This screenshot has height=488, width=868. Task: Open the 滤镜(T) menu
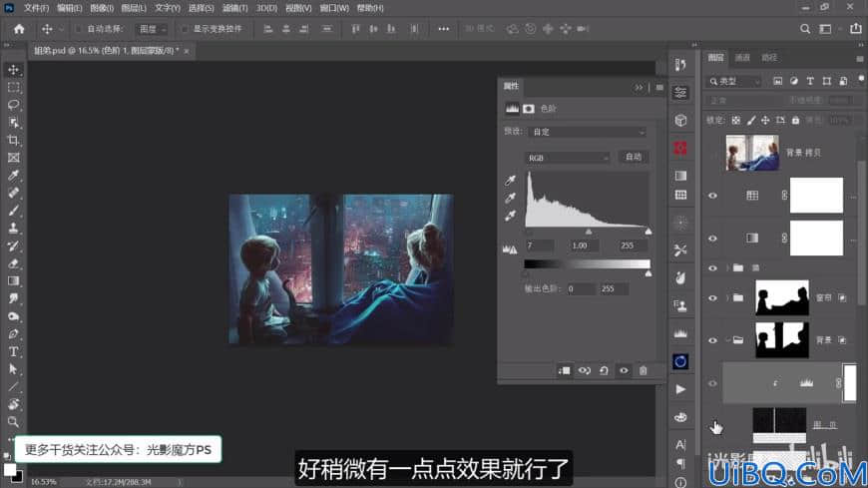[234, 8]
